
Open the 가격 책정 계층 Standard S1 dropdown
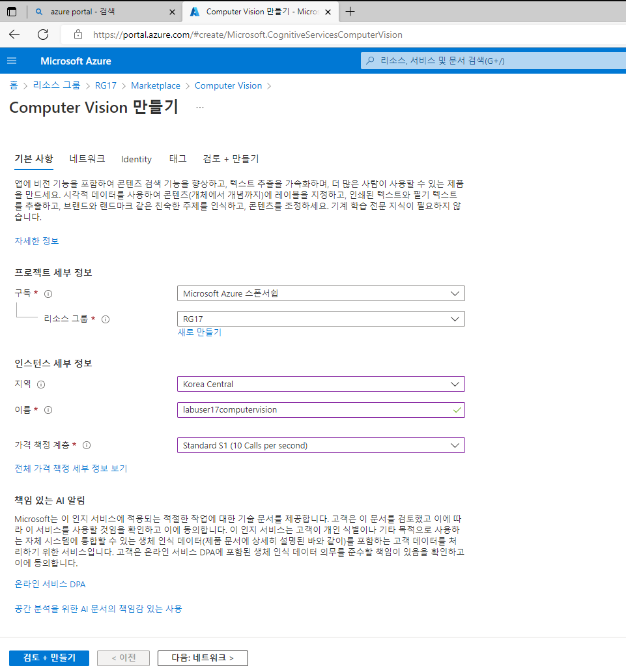pos(320,445)
